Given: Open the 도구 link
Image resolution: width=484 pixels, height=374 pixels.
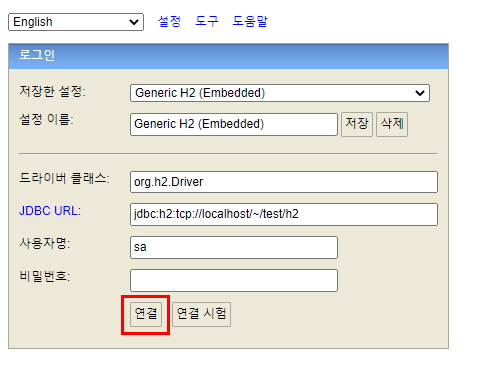Looking at the screenshot, I should click(207, 21).
